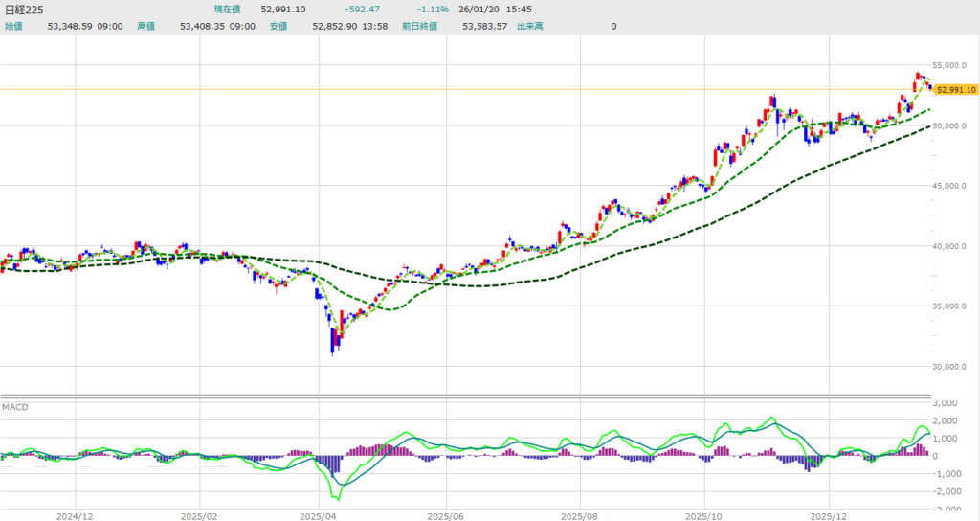Select the -1.11% percentage change
This screenshot has width=980, height=521.
pos(420,9)
